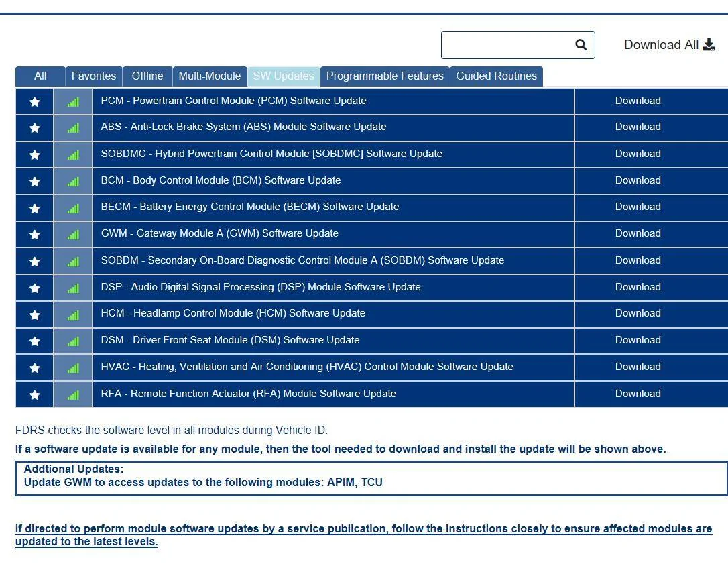
Task: Open the service publication instructions link
Action: click(363, 535)
